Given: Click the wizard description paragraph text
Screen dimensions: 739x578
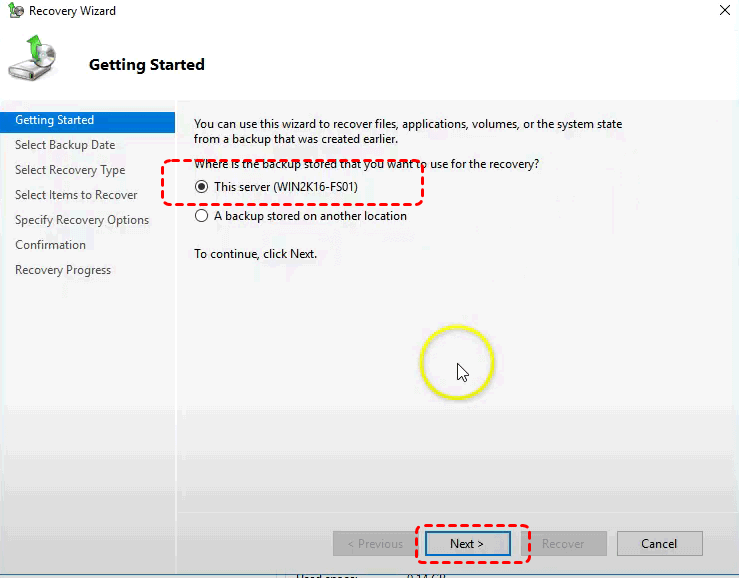Looking at the screenshot, I should (407, 132).
